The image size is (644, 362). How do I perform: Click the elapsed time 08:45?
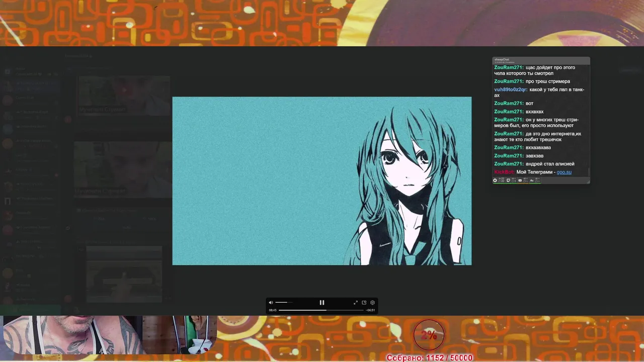coord(273,310)
